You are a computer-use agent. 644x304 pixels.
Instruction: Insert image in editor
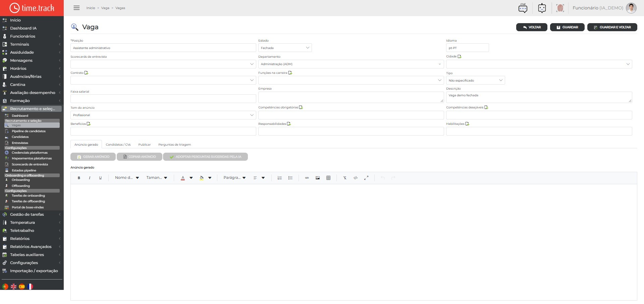318,178
